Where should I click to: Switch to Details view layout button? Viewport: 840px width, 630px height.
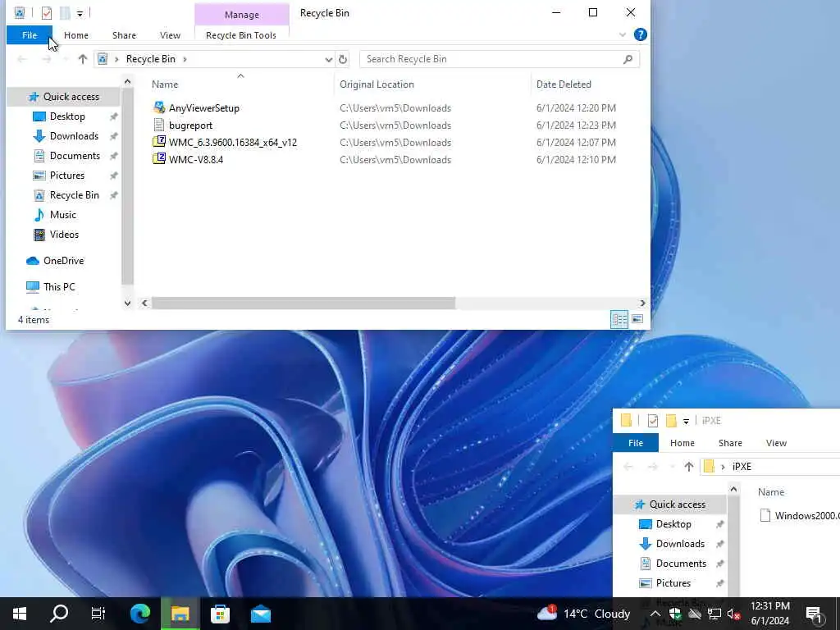point(619,319)
